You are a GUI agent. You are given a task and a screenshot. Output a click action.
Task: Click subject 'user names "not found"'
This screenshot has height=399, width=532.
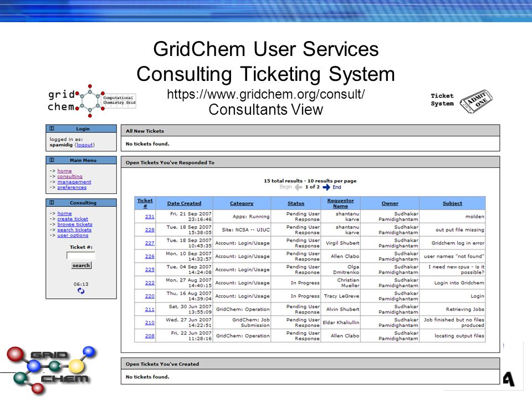[454, 256]
